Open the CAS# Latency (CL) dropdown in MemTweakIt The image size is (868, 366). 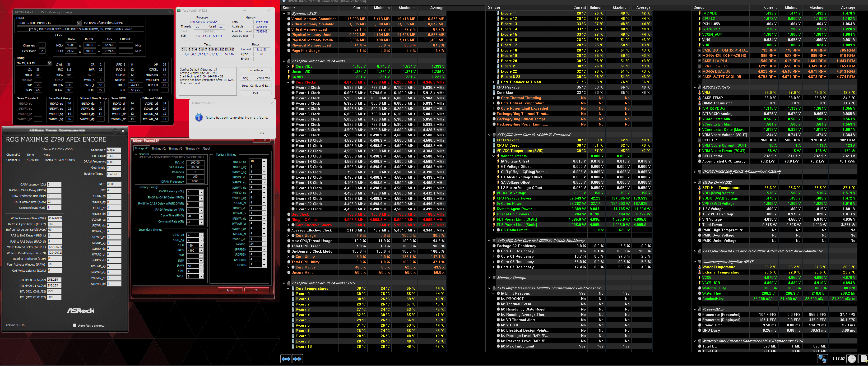pyautogui.click(x=201, y=192)
